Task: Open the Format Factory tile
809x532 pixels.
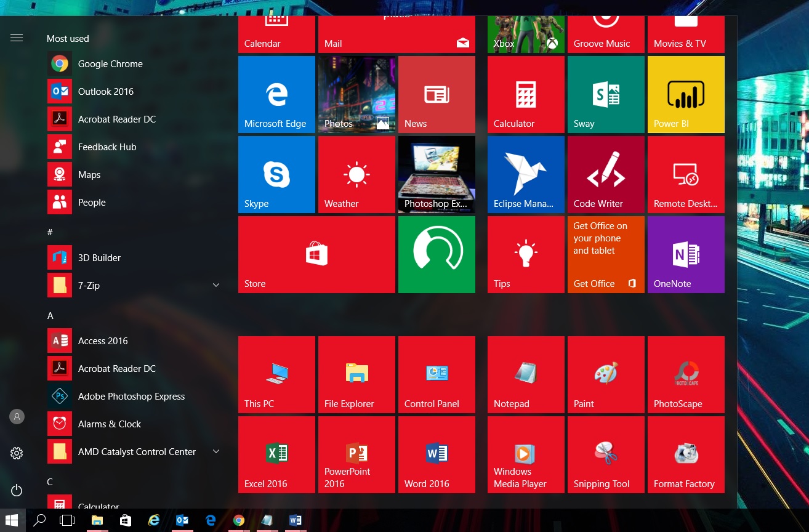Action: click(x=686, y=454)
